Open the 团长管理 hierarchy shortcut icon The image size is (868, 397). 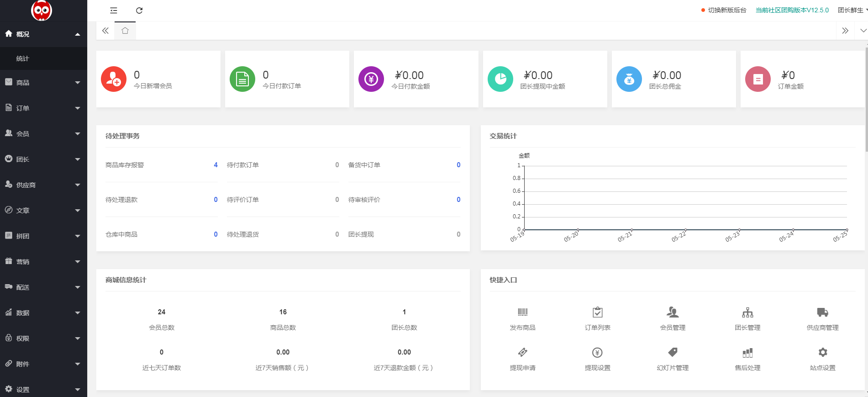pyautogui.click(x=747, y=312)
